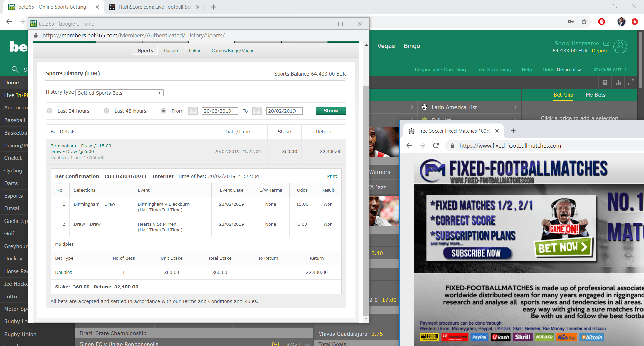Open the From date calendar picker icon
This screenshot has height=346, width=644.
pos(193,111)
